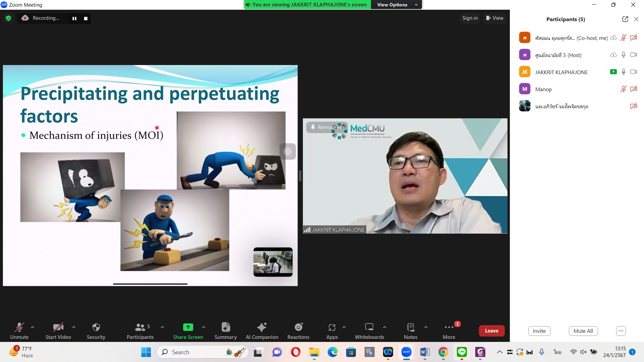Open the View layout menu
This screenshot has height=362, width=644.
click(495, 18)
